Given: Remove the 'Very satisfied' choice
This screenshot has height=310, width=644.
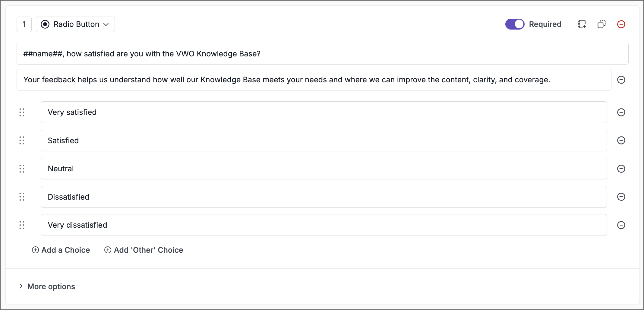Looking at the screenshot, I should (x=621, y=112).
